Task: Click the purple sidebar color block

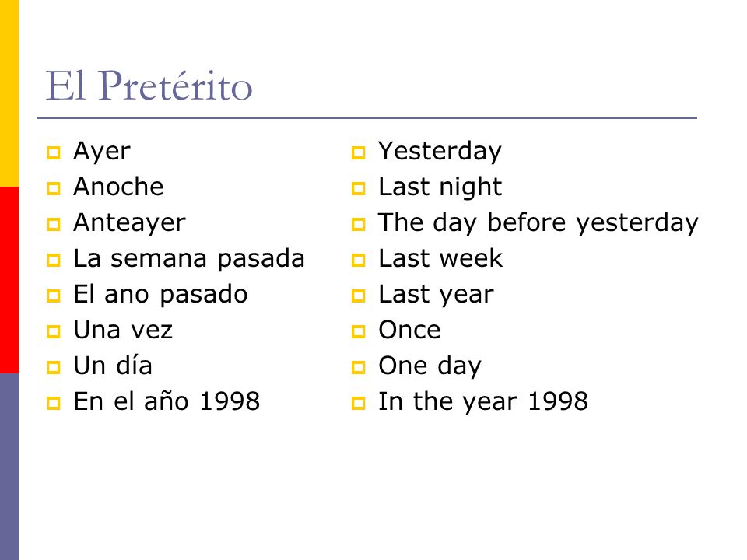Action: coord(9,467)
